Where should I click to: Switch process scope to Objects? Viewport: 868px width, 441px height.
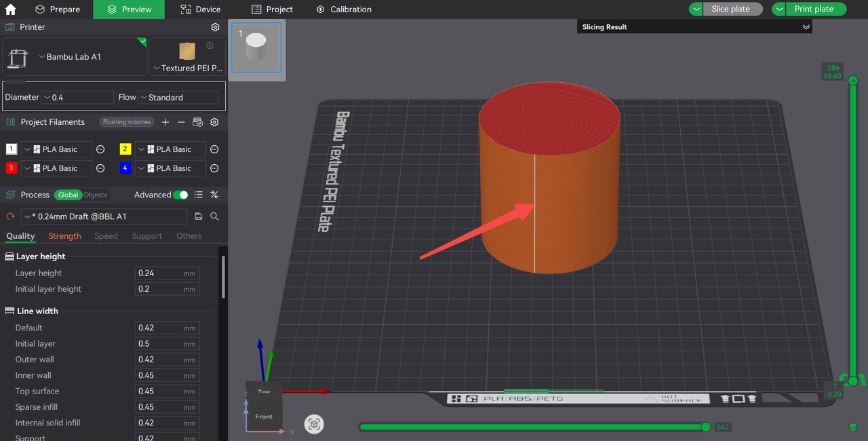(x=96, y=195)
